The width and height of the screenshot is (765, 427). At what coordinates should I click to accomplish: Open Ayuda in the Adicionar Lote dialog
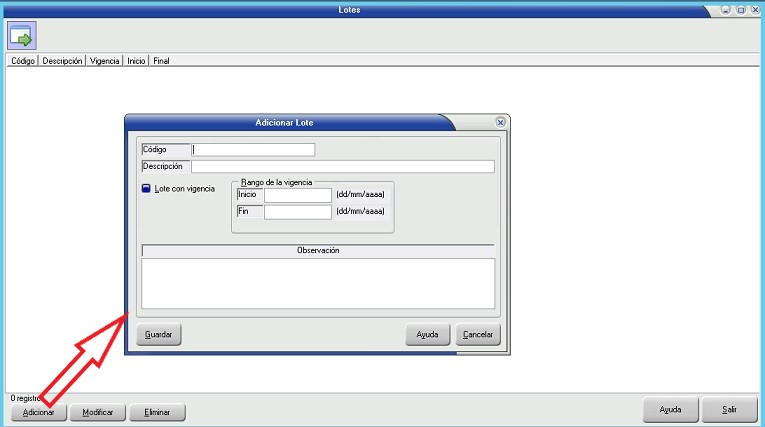tap(428, 335)
